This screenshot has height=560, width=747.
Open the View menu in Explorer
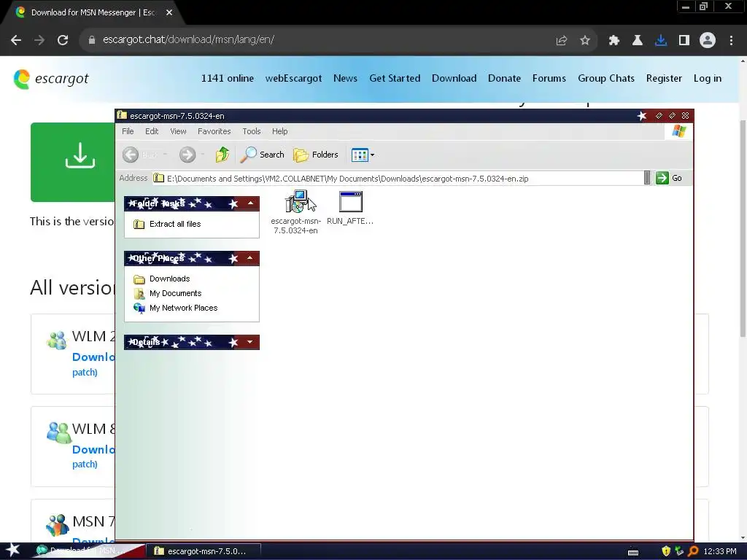[x=178, y=131]
